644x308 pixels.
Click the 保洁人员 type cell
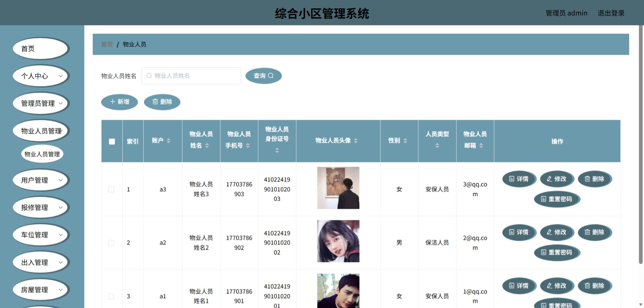click(x=437, y=243)
